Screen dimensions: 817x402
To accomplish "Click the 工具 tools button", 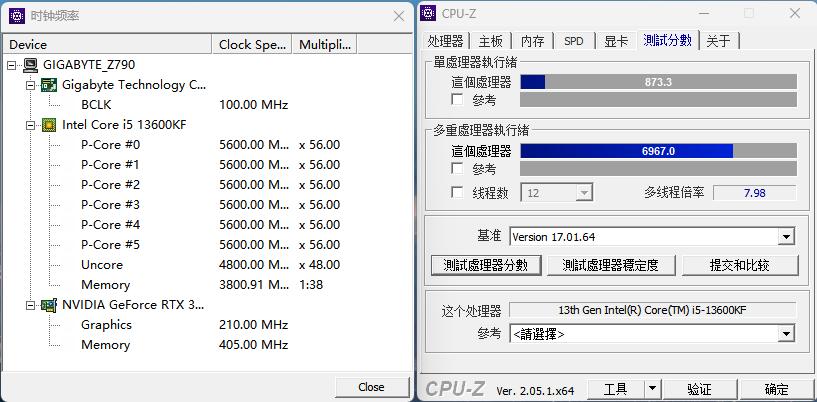I will [615, 388].
